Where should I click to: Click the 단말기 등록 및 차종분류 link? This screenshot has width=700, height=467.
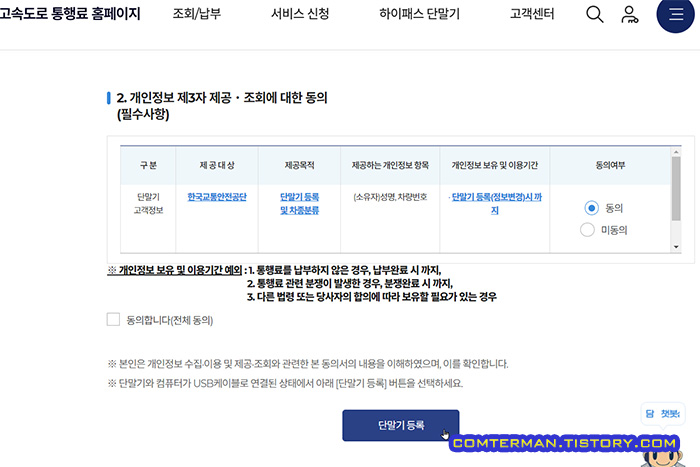point(300,204)
